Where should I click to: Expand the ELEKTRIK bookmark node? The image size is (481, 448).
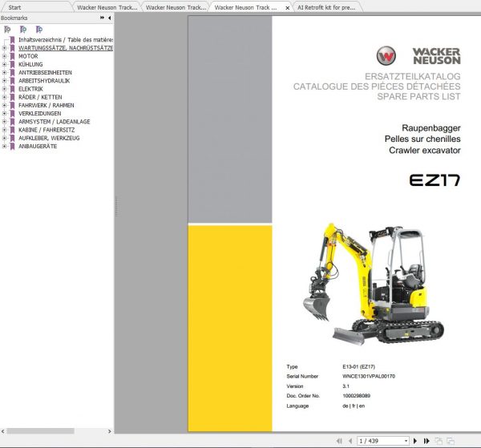(x=4, y=89)
